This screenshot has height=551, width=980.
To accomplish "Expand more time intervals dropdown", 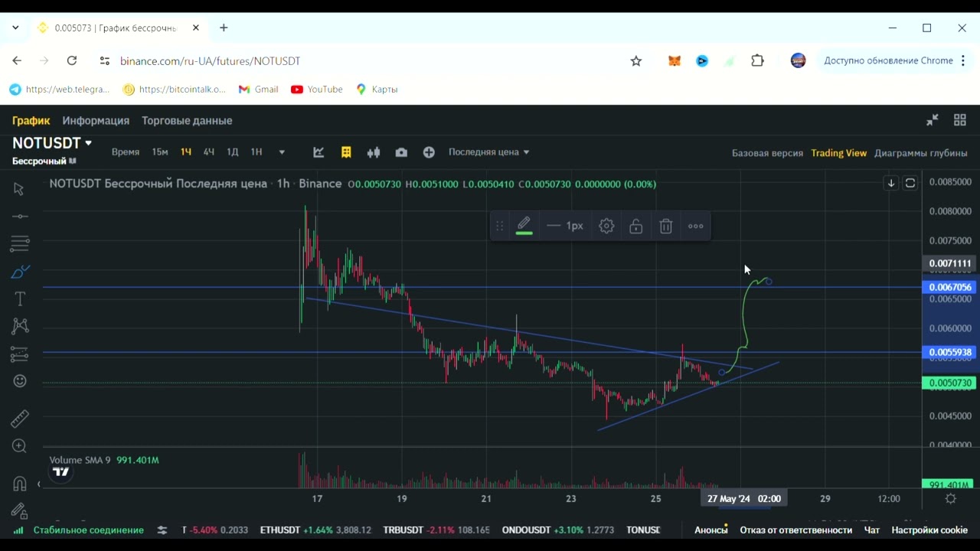I will 282,152.
